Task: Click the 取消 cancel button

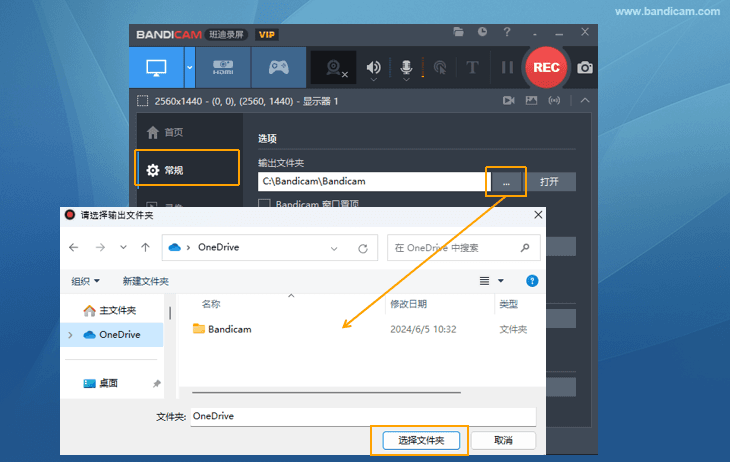Action: point(503,440)
